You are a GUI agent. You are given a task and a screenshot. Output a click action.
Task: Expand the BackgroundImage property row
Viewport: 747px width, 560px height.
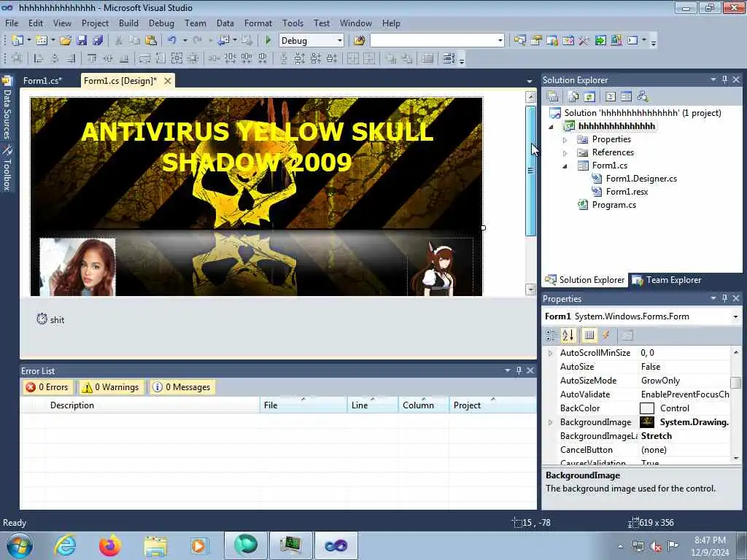point(551,422)
